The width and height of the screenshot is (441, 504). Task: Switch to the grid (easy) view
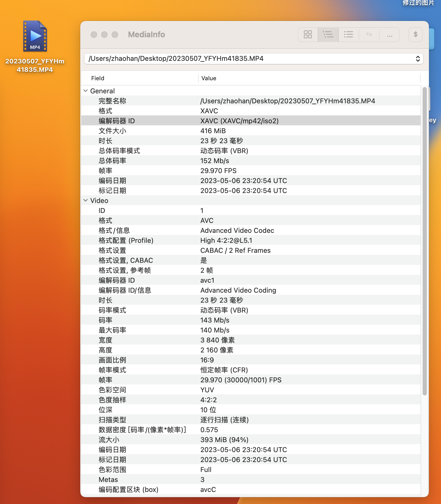coord(308,34)
